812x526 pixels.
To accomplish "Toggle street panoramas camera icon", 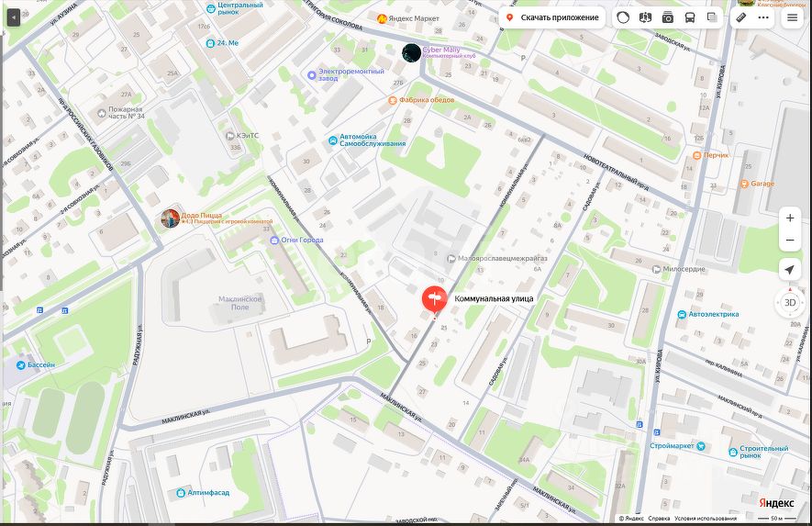I will coord(668,17).
